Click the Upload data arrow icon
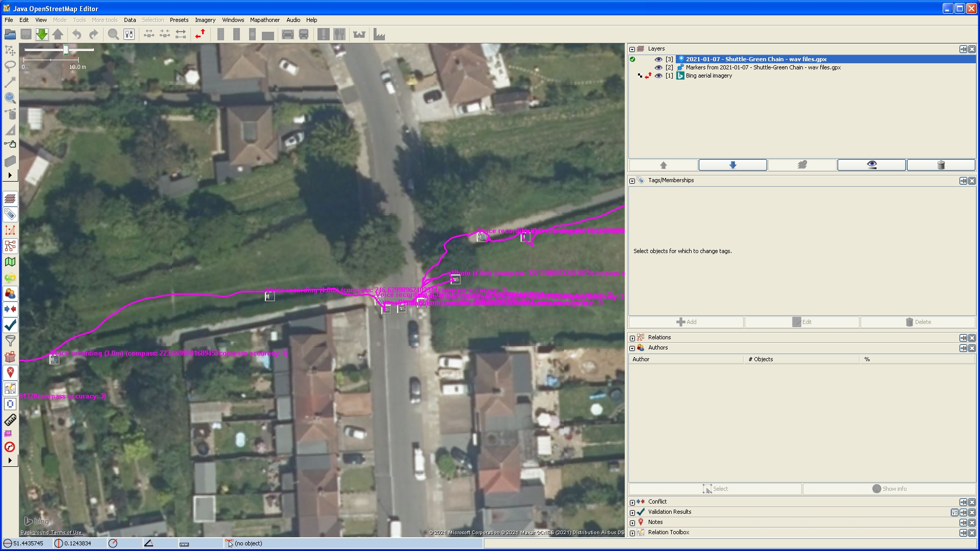This screenshot has width=980, height=551. tap(58, 35)
